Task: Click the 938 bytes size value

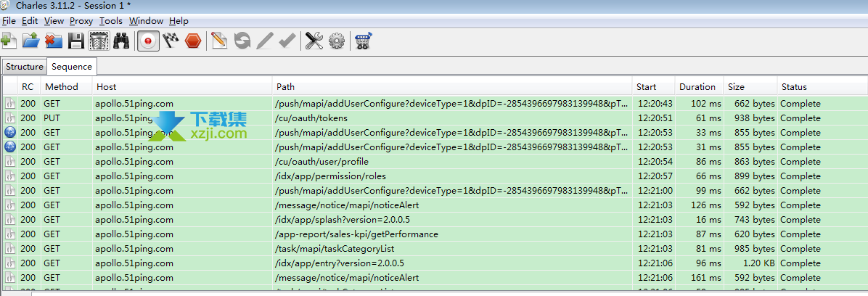Action: tap(755, 118)
